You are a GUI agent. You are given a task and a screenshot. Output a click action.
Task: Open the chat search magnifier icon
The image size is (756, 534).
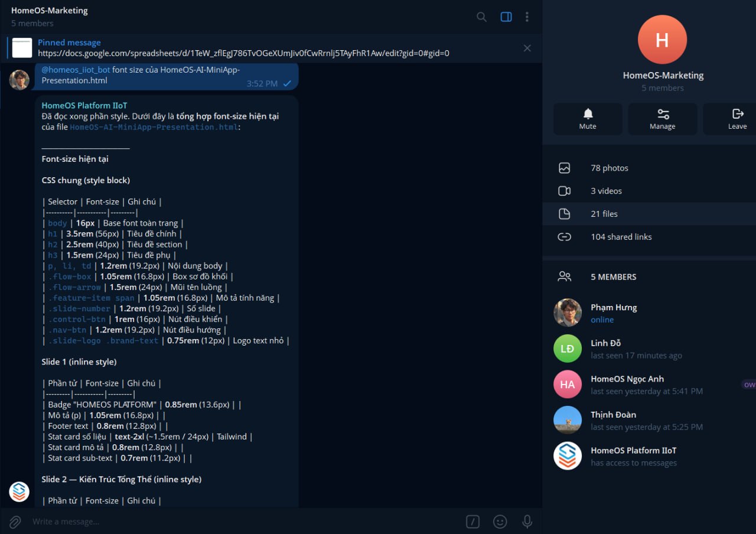tap(481, 17)
